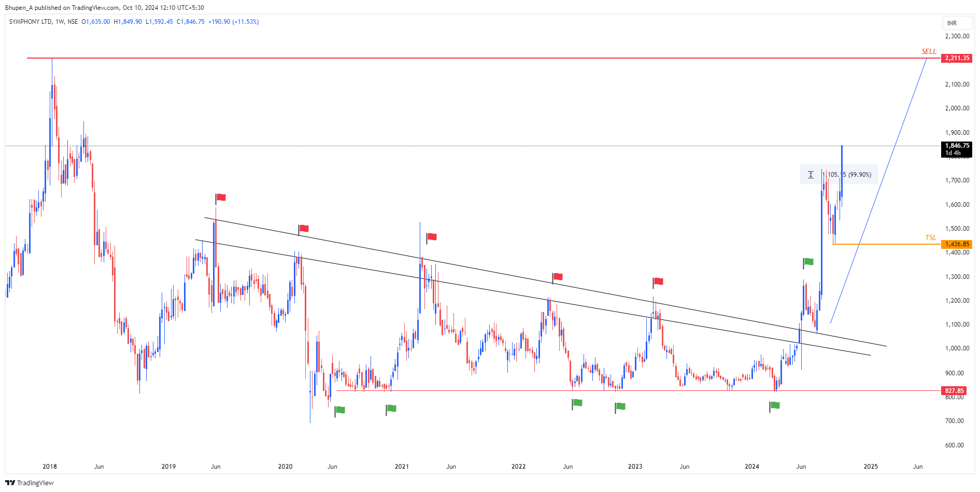Click the green flag below the early-2024 low
This screenshot has height=492, width=980.
pos(774,406)
